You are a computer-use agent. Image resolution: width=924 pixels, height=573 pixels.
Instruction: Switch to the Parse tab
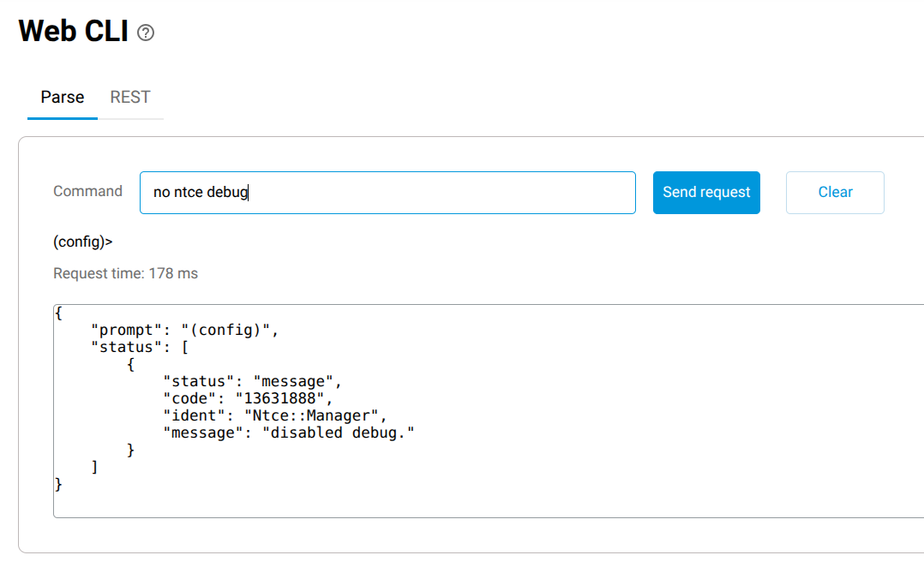(63, 97)
